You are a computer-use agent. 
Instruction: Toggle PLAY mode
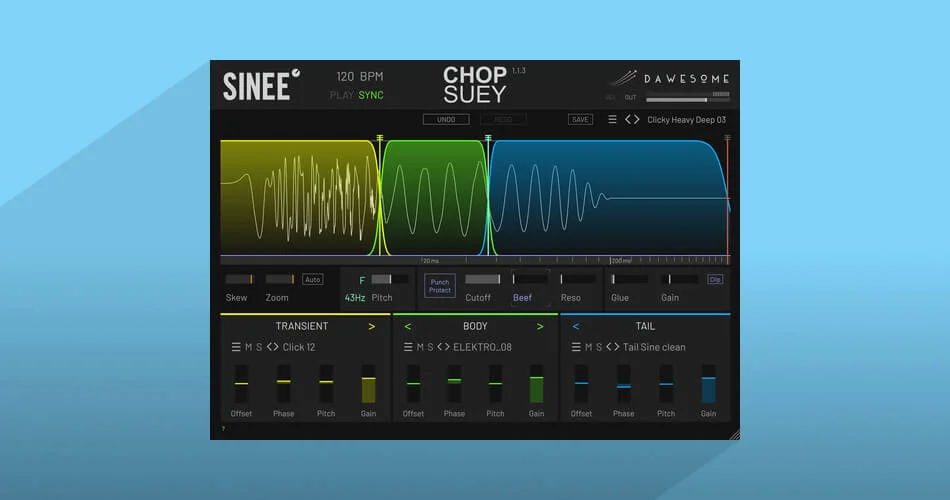point(342,95)
